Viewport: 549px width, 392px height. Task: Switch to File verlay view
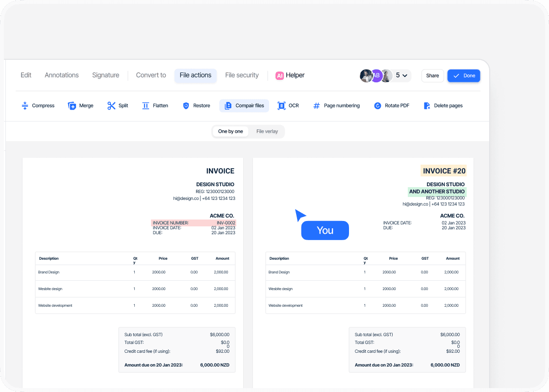[x=267, y=131]
